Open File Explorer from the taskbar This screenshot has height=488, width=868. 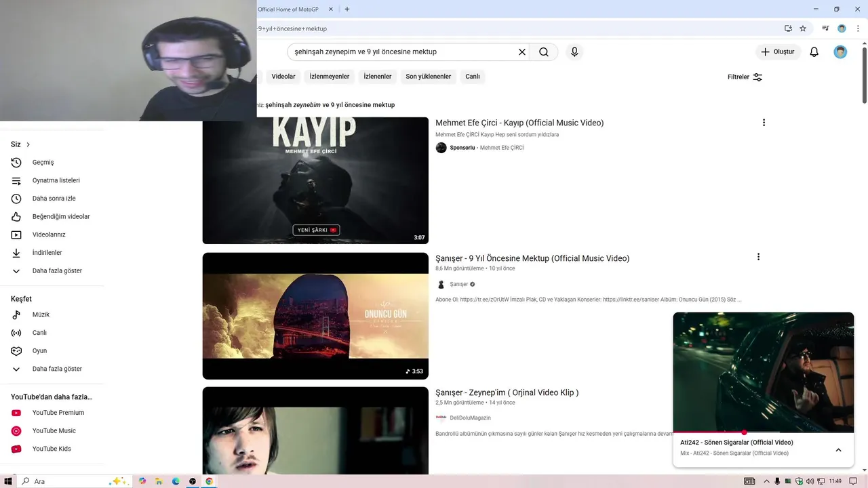click(x=159, y=481)
